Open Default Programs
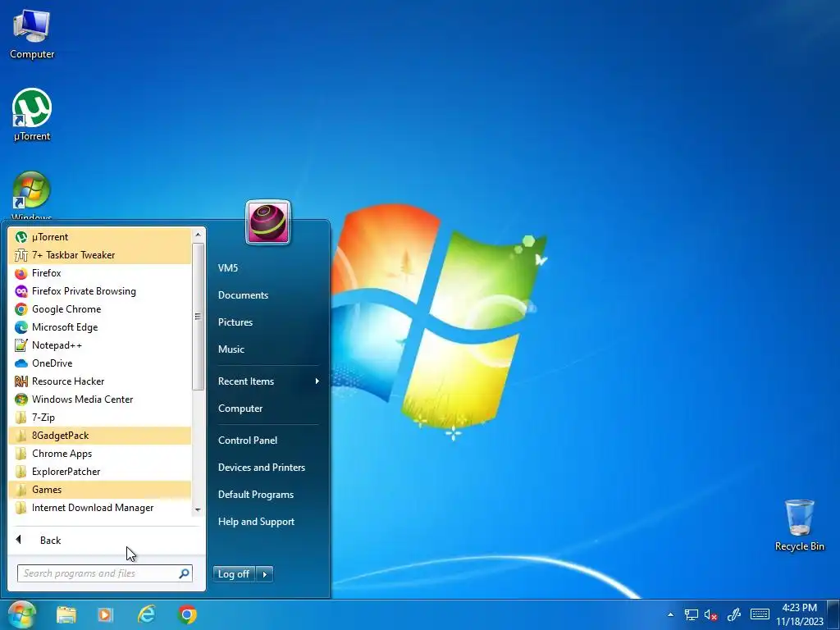 point(256,495)
